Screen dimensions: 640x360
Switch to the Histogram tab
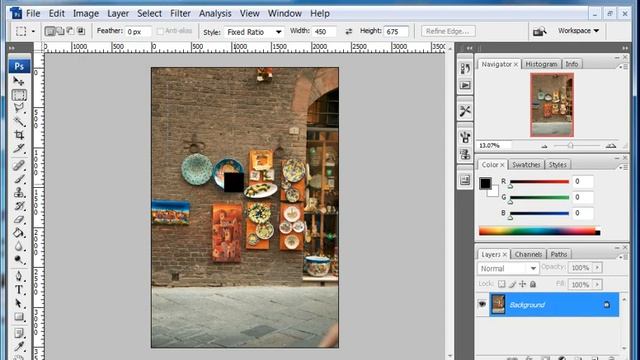coord(541,64)
